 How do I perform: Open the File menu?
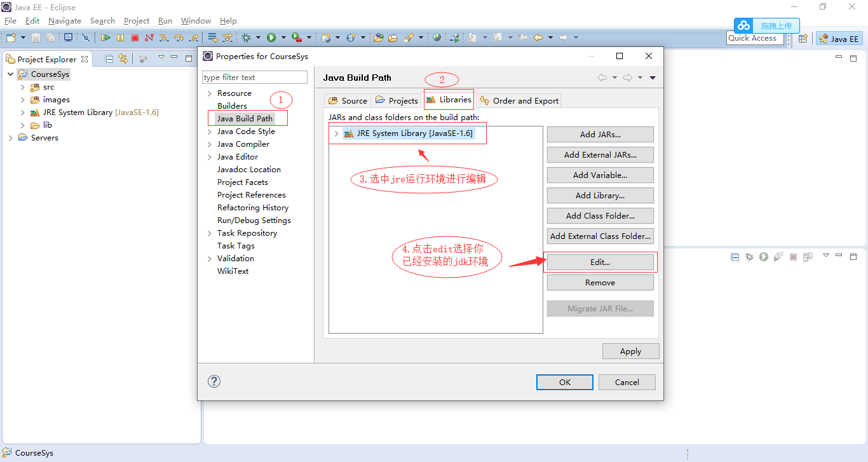(x=10, y=21)
